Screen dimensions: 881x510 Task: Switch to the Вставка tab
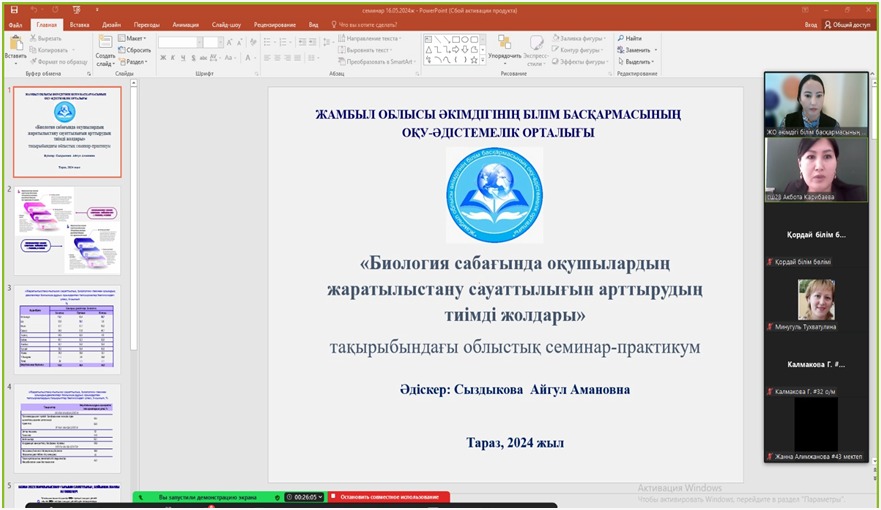click(79, 25)
